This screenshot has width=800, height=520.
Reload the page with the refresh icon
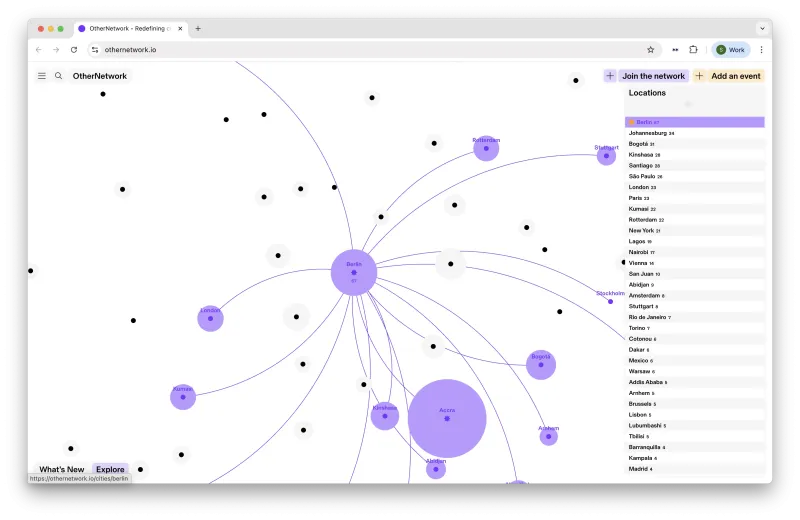[74, 49]
